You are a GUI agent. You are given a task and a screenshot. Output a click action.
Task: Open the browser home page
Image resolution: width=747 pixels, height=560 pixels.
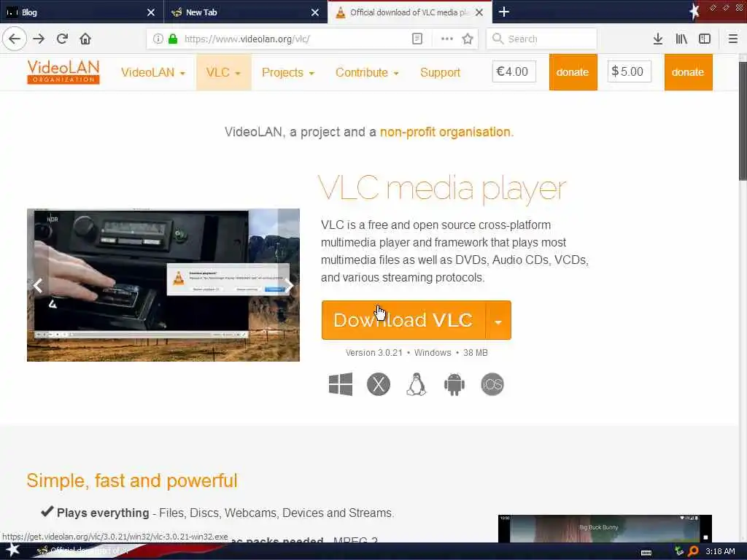[x=85, y=39]
